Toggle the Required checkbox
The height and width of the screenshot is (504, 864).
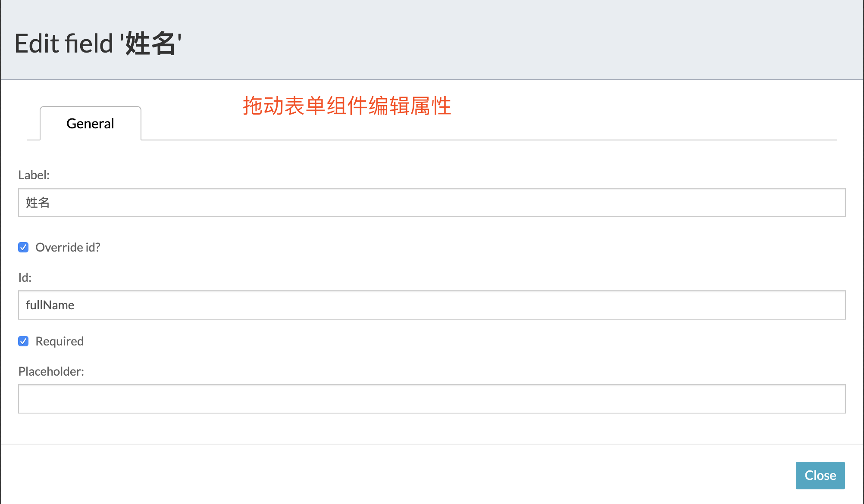23,341
